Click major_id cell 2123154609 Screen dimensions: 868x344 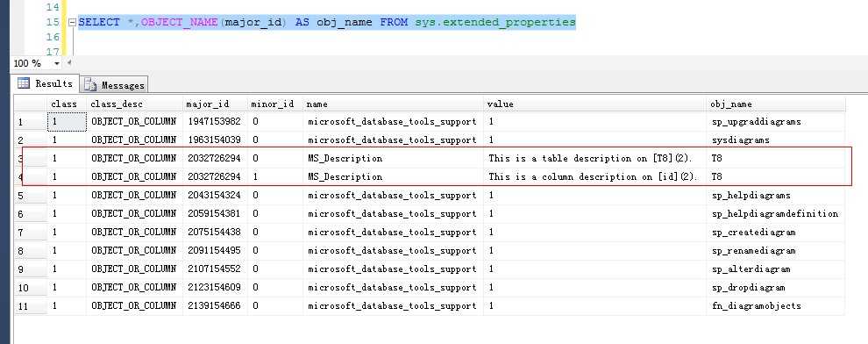(216, 288)
